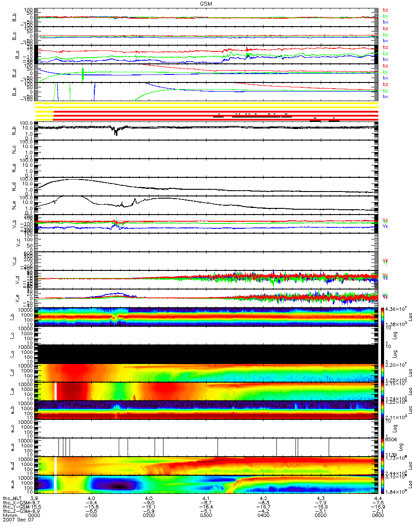Click the red bz legend of B_b panel
412x532 pixels.
pyautogui.click(x=385, y=10)
